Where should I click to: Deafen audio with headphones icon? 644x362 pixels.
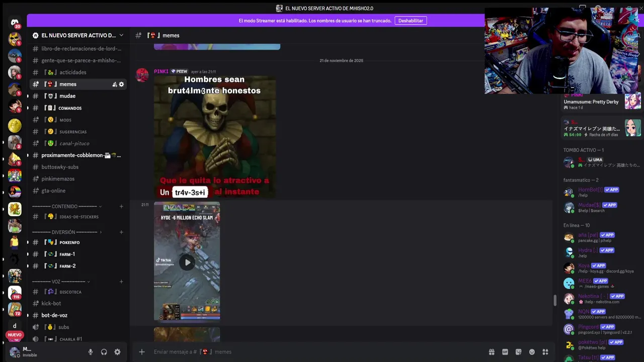click(104, 352)
